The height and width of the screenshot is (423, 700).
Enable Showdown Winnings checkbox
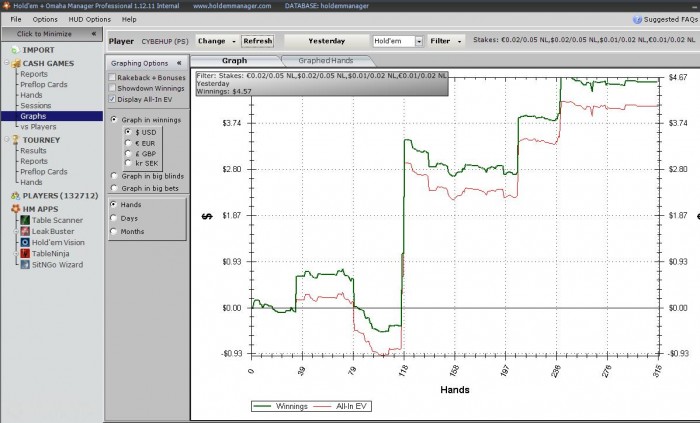click(112, 88)
